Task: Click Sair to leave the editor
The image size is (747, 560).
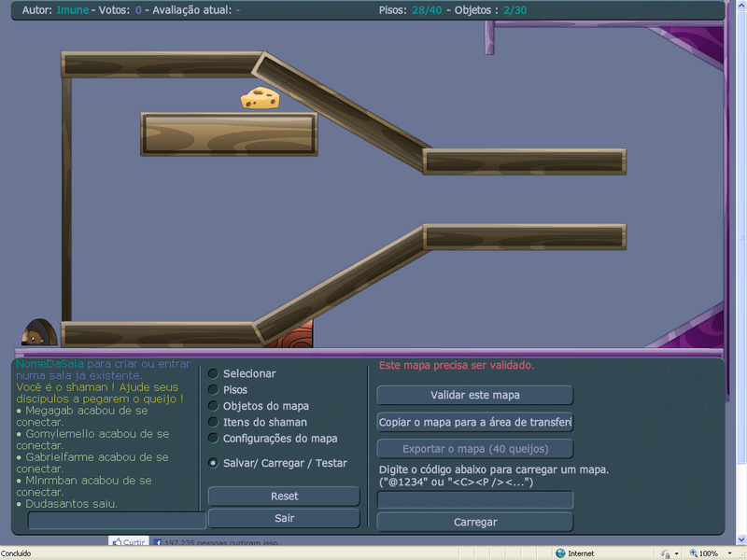Action: pos(284,517)
